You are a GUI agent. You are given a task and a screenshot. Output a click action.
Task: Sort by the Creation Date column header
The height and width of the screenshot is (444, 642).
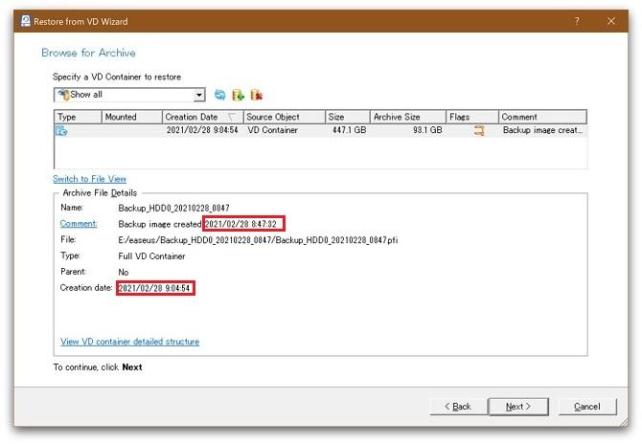tap(203, 117)
